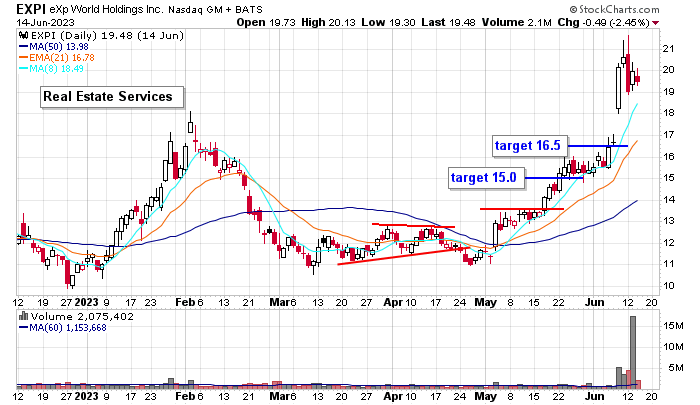
Task: Click the 10M volume axis label
Action: point(673,347)
